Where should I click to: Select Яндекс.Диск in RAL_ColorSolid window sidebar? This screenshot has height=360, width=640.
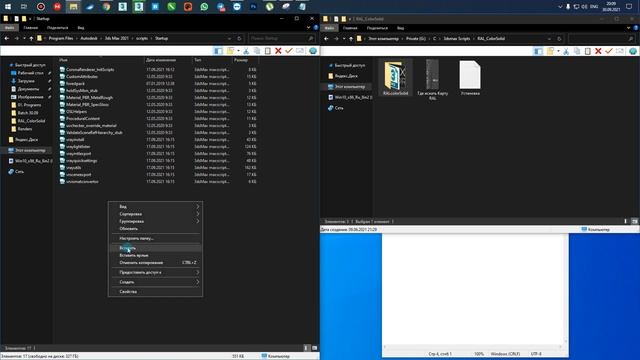click(x=347, y=76)
